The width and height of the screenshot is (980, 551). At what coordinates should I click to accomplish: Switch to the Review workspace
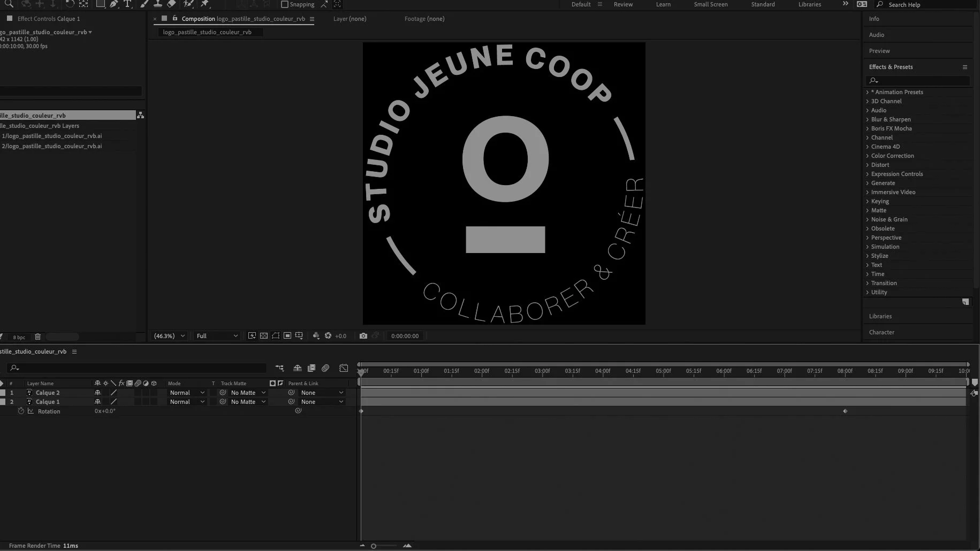tap(623, 4)
